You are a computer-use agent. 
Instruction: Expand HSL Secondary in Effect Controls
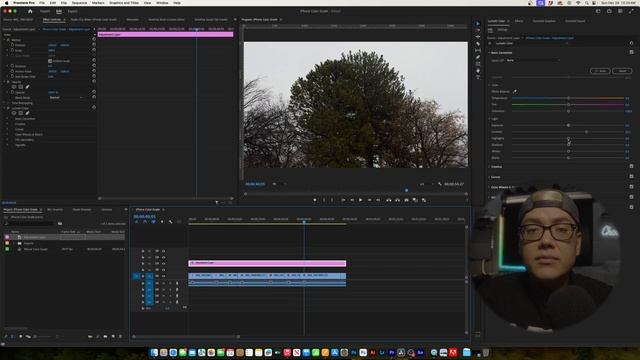click(x=7, y=140)
